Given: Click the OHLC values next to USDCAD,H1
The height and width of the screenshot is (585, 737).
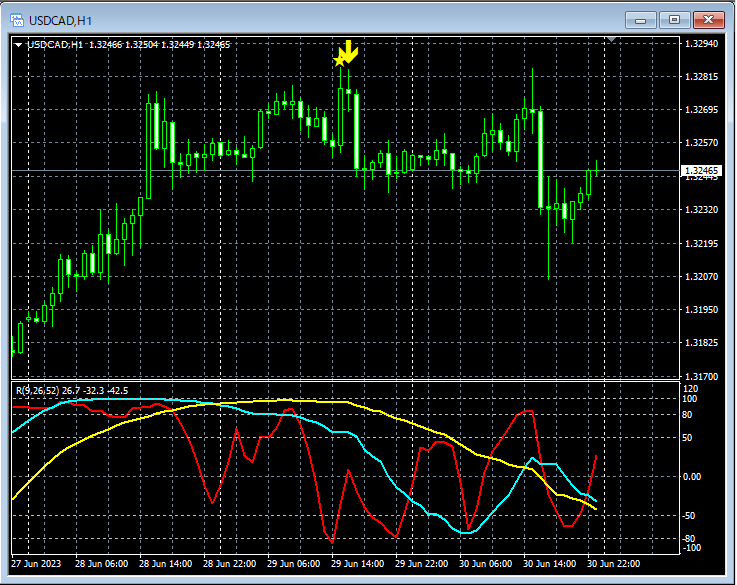Looking at the screenshot, I should pos(159,45).
